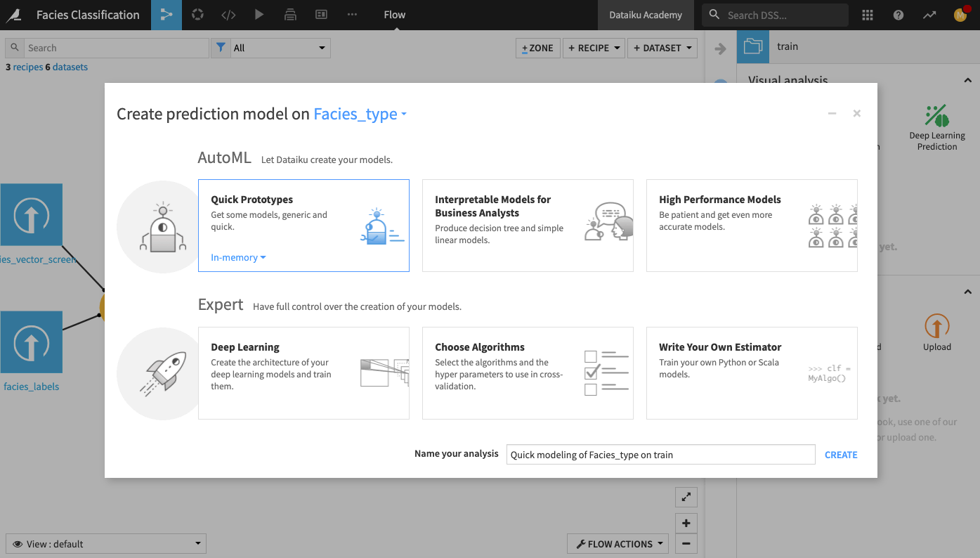Viewport: 980px width, 558px height.
Task: Open the View : default dropdown
Action: coord(105,543)
